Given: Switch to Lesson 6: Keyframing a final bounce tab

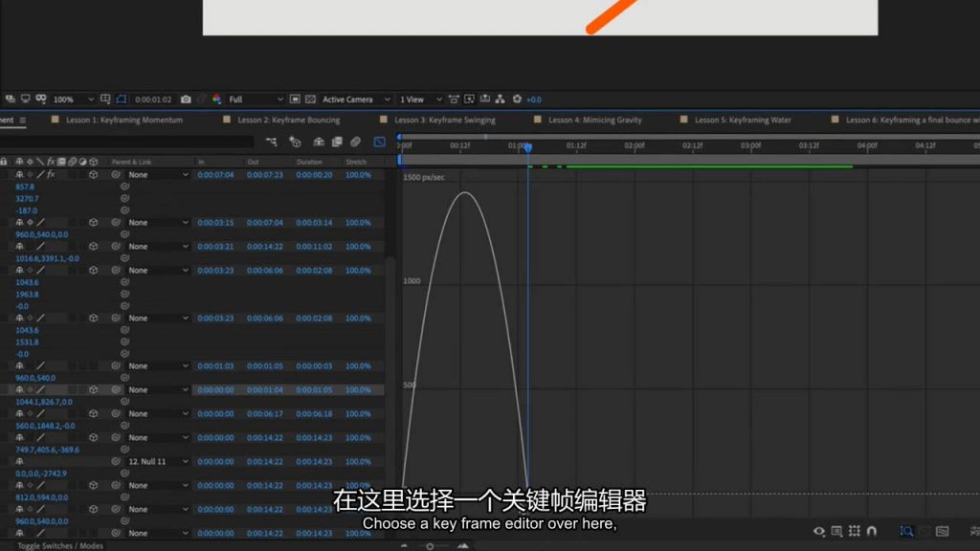Looking at the screenshot, I should point(912,120).
